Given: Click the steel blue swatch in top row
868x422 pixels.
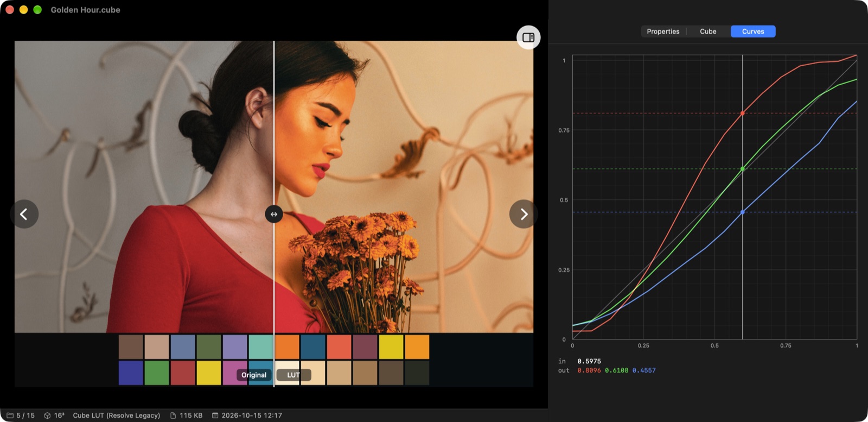Looking at the screenshot, I should click(183, 347).
